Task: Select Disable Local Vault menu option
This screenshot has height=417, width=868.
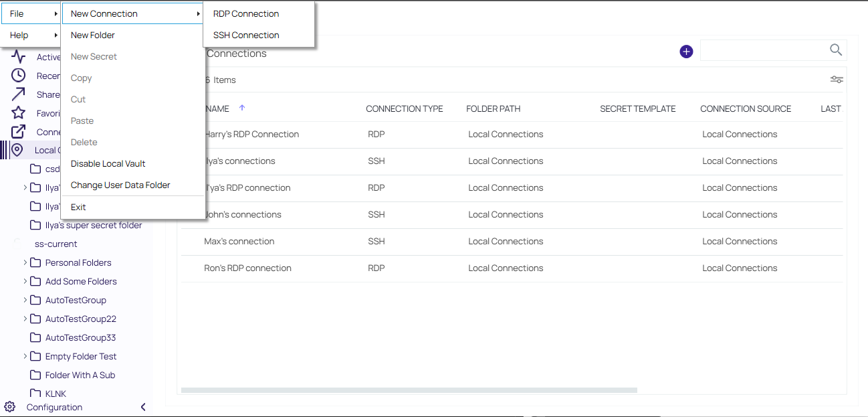Action: click(x=108, y=163)
